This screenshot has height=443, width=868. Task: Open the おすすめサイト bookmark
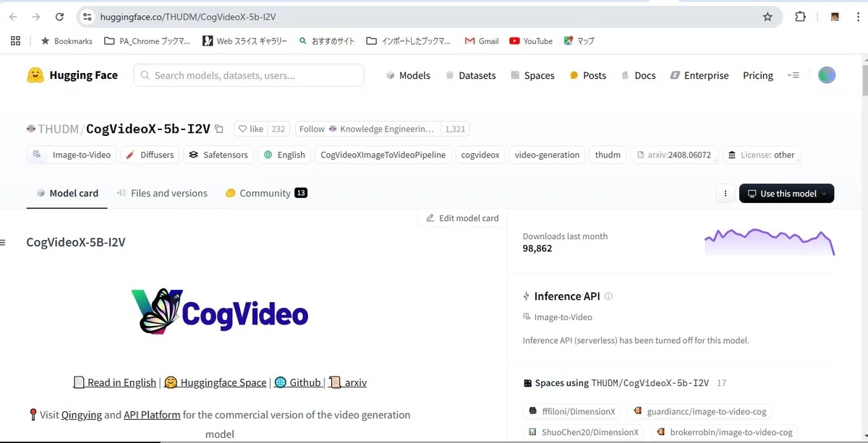pyautogui.click(x=326, y=41)
